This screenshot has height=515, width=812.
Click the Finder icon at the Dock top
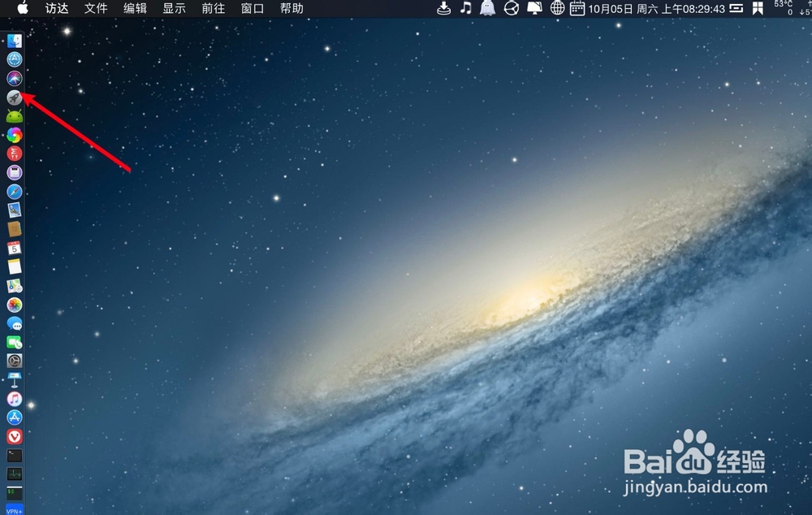coord(15,39)
